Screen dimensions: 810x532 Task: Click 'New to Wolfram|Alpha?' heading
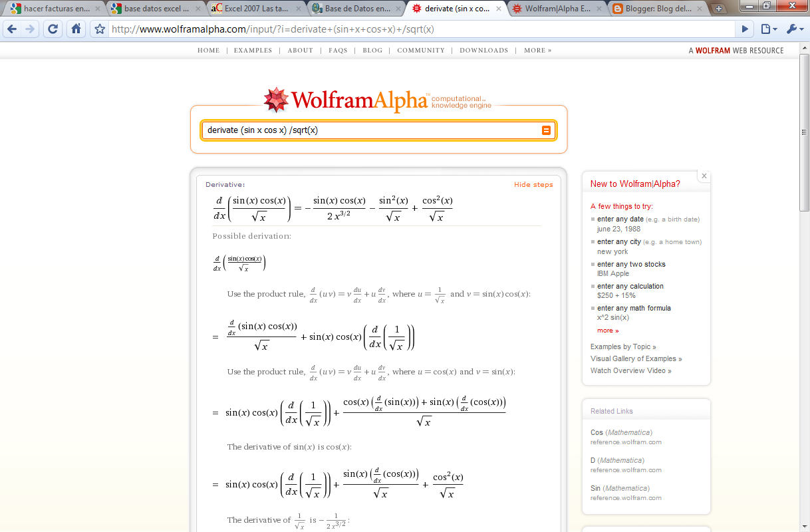(635, 184)
